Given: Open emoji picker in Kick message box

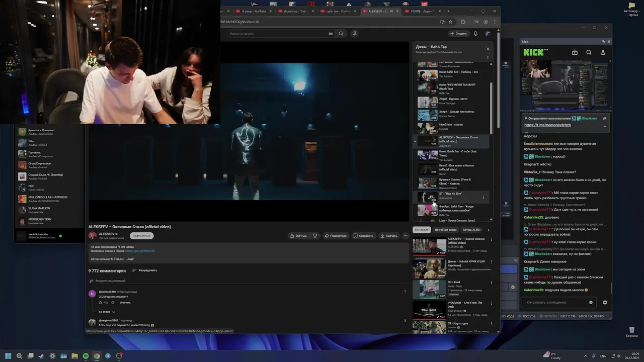Looking at the screenshot, I should 591,303.
